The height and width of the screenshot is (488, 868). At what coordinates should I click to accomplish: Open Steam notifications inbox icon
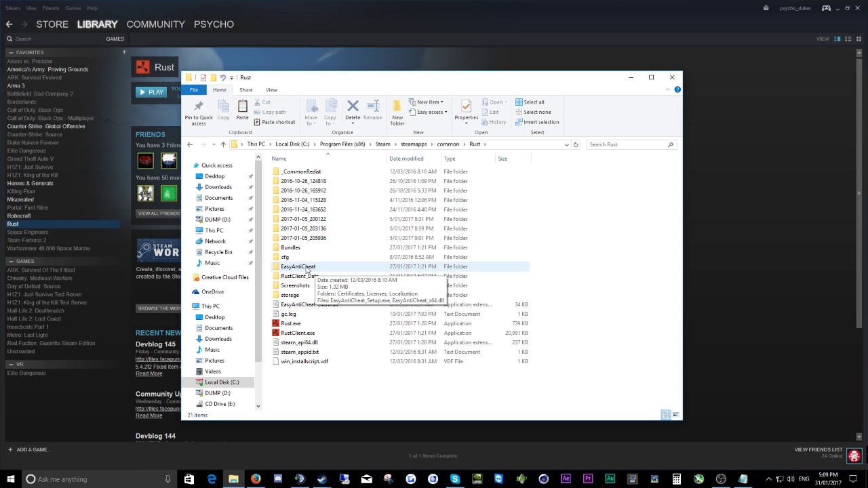[766, 8]
